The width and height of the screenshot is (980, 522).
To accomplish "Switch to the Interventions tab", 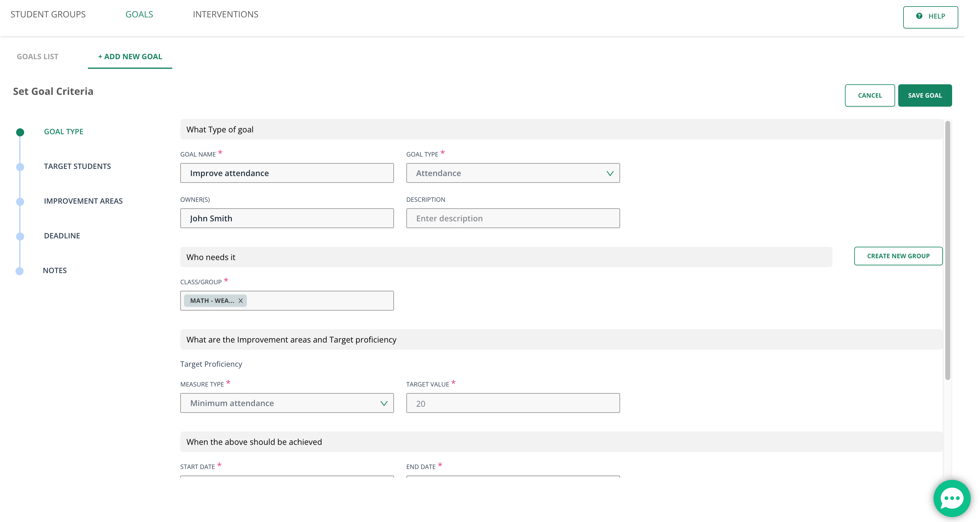I will (225, 15).
